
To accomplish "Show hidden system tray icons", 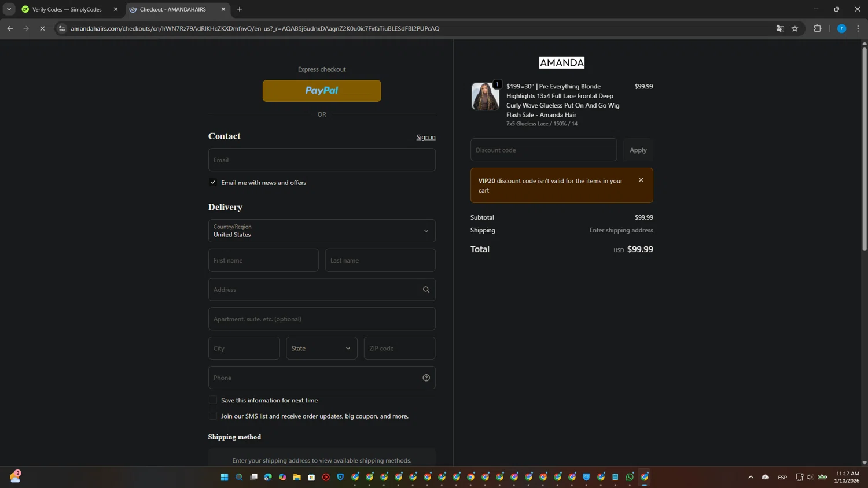I will tap(751, 477).
